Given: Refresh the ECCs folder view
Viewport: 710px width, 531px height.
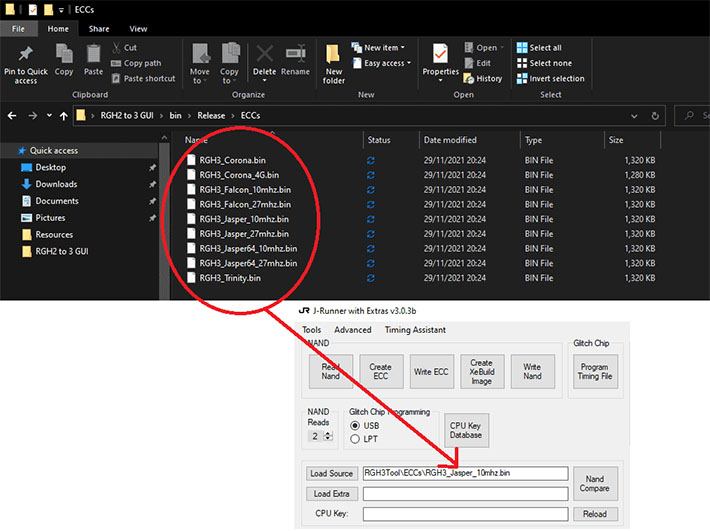Looking at the screenshot, I should [655, 116].
